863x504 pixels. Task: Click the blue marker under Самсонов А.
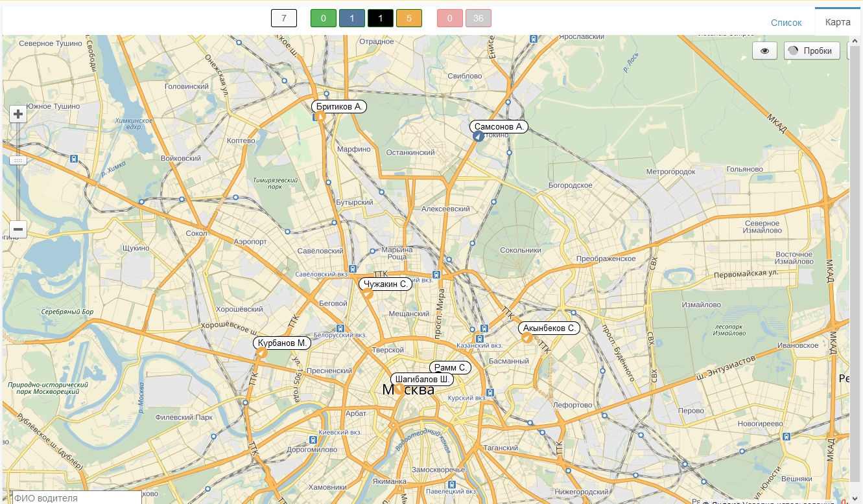[479, 136]
